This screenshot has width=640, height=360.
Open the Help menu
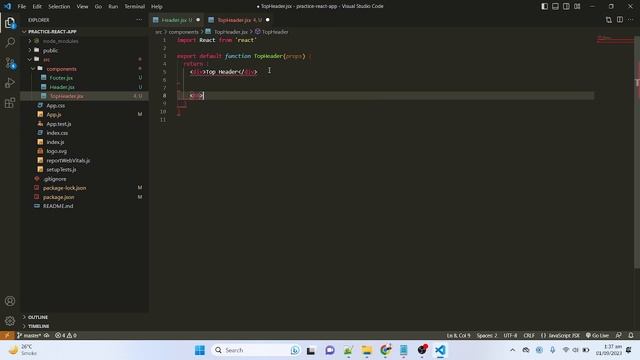coord(156,7)
